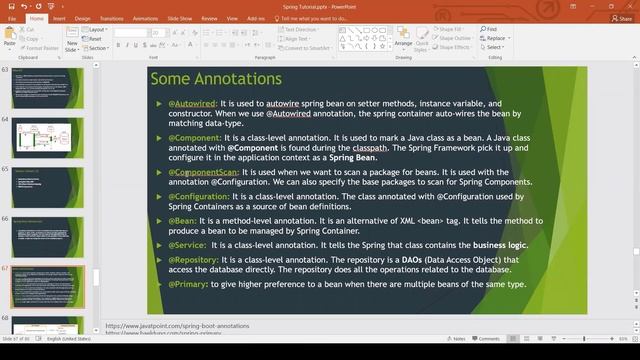Toggle Bold formatting
This screenshot has width=640, height=360.
[118, 45]
